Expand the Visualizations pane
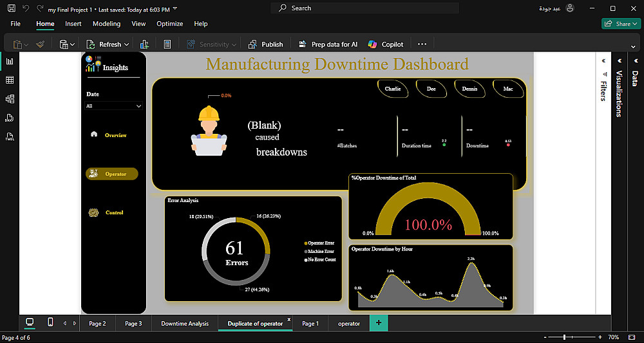Image resolution: width=644 pixels, height=343 pixels. pos(620,60)
